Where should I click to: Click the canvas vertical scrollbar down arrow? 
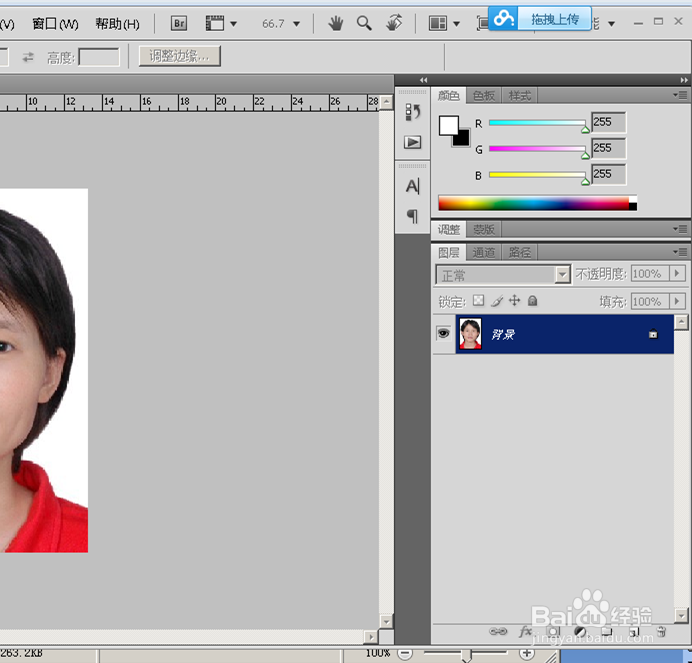pyautogui.click(x=386, y=622)
